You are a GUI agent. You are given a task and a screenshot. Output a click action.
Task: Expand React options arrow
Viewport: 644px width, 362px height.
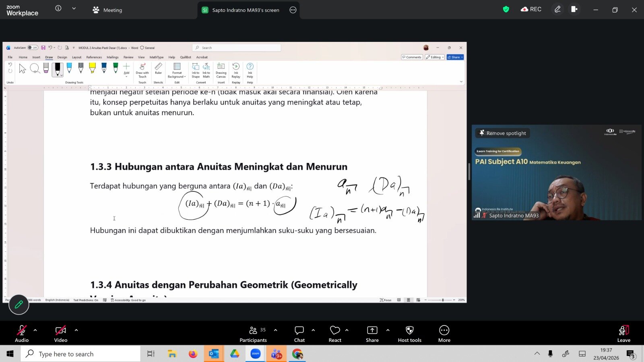coord(347,330)
